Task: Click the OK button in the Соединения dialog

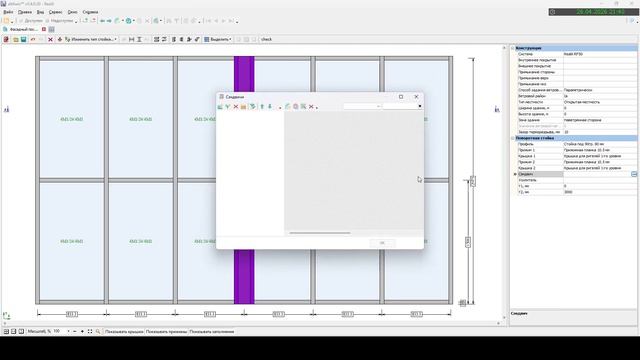Action: [382, 243]
